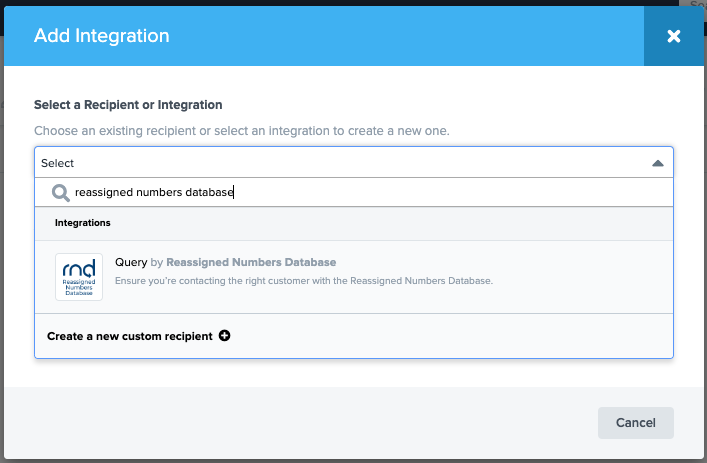Collapse the dropdown using the up arrow
This screenshot has height=463, width=707.
657,163
